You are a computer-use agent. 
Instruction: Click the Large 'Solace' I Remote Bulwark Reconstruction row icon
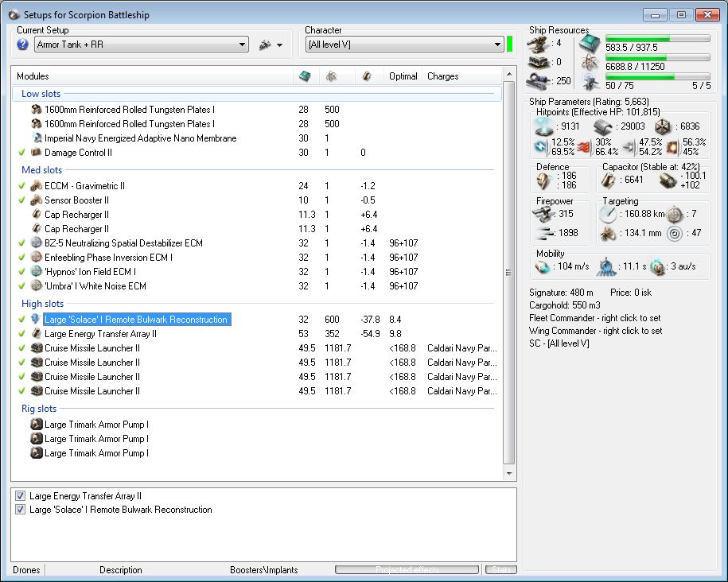(x=36, y=319)
